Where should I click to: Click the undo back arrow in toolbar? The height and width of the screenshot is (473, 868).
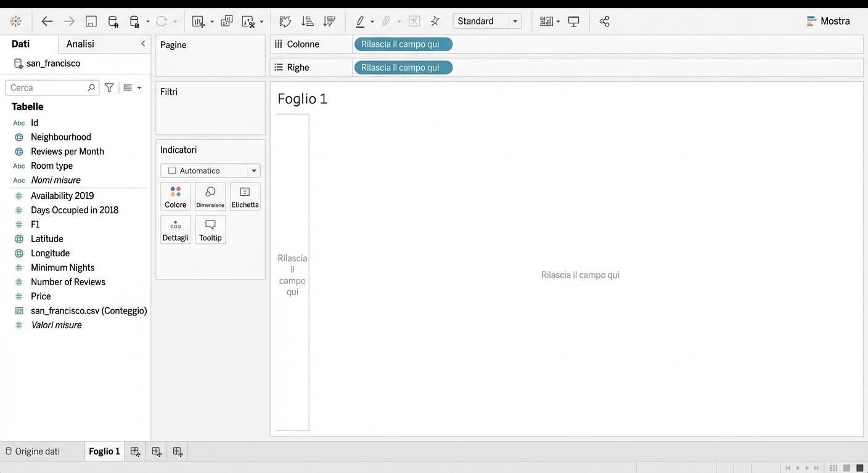(x=47, y=22)
